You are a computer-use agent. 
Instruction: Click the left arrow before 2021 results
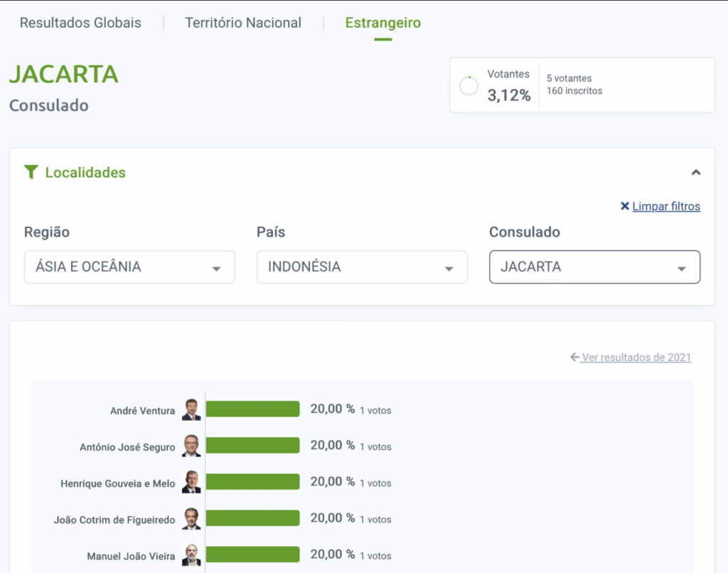(x=574, y=358)
